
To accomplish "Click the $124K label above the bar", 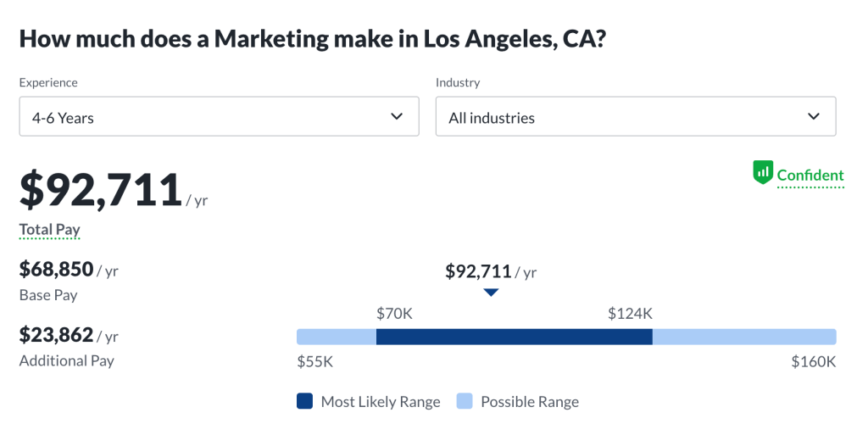I will pyautogui.click(x=630, y=314).
